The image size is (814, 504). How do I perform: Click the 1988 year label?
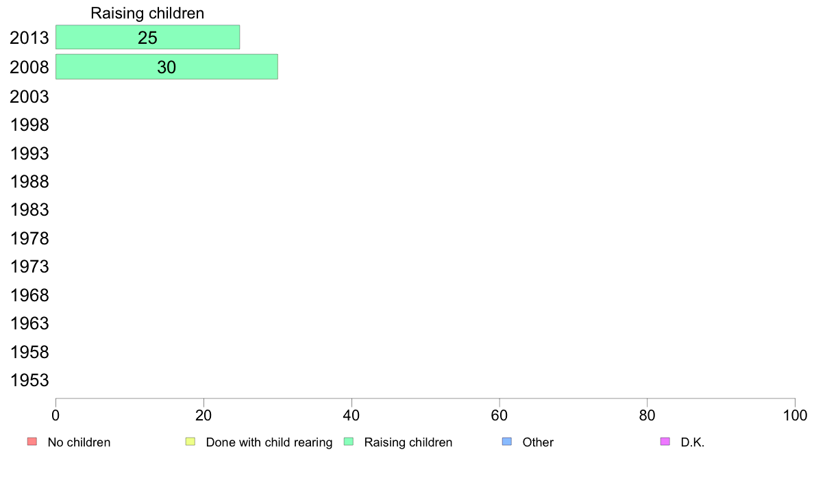29,182
